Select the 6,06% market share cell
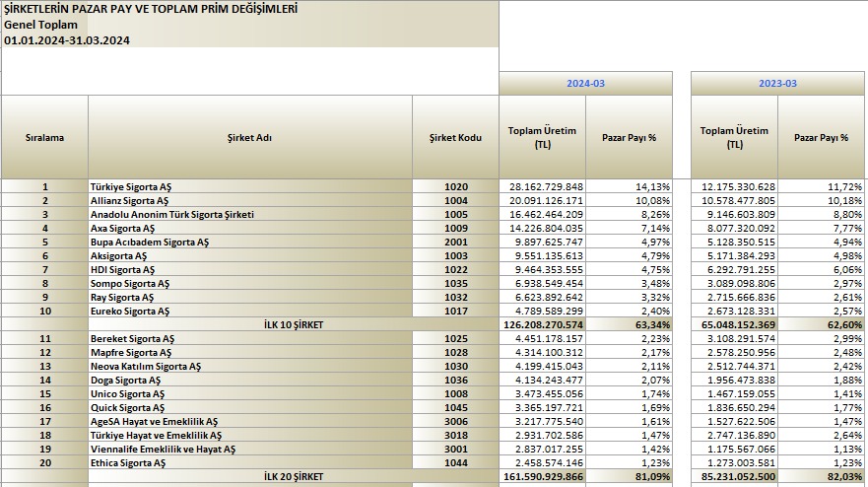The image size is (868, 487). [x=822, y=270]
